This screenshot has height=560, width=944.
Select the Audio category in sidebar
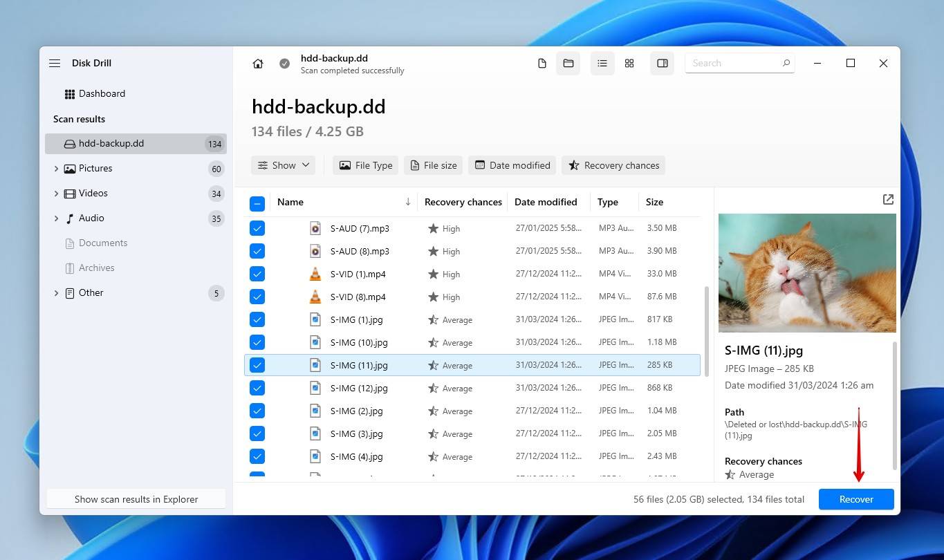coord(91,218)
